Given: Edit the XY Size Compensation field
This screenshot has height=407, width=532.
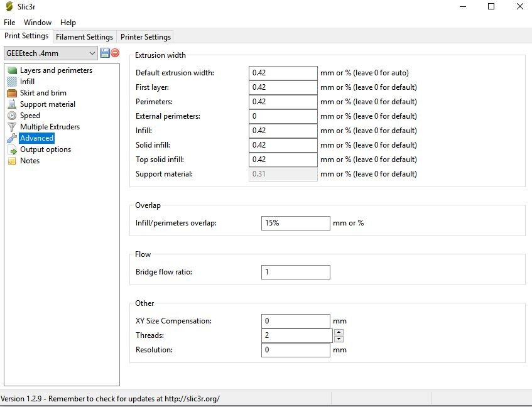Looking at the screenshot, I should [295, 321].
